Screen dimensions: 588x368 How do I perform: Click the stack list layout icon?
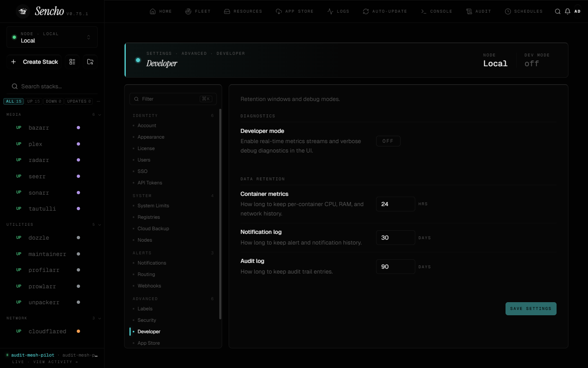point(72,62)
